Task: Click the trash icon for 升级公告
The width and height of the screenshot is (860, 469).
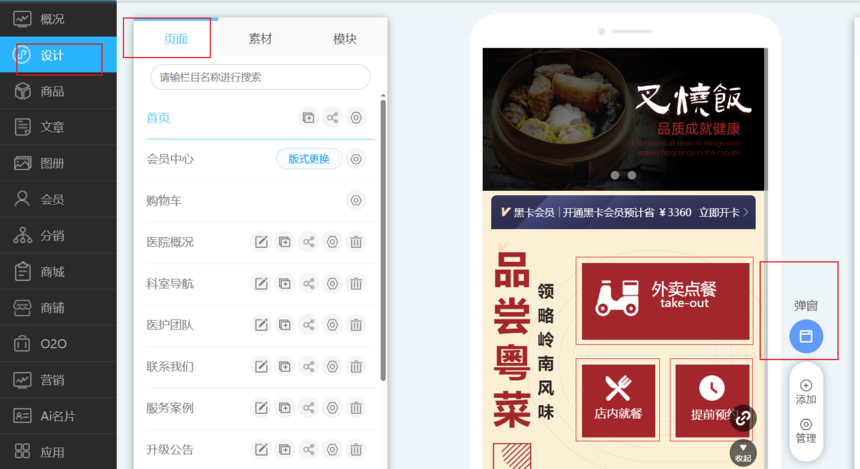Action: (356, 449)
